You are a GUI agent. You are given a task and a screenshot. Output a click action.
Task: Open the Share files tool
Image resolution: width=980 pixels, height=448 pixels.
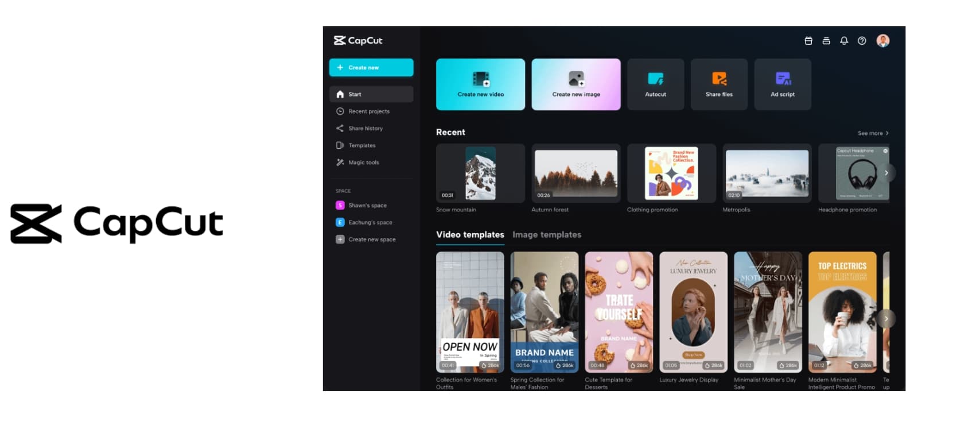coord(719,84)
